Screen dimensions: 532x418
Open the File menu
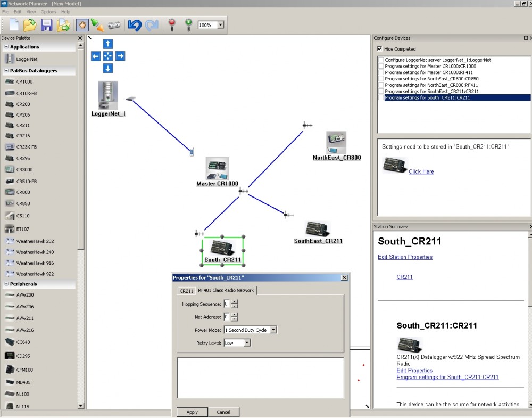[5, 12]
